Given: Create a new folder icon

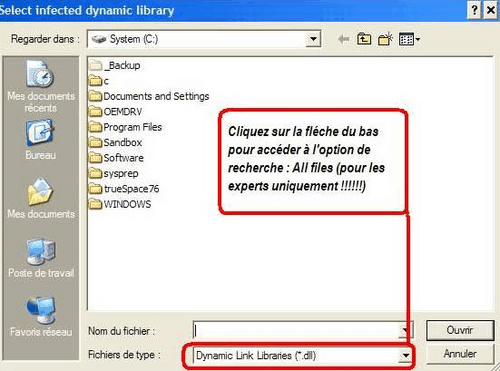Looking at the screenshot, I should point(385,39).
